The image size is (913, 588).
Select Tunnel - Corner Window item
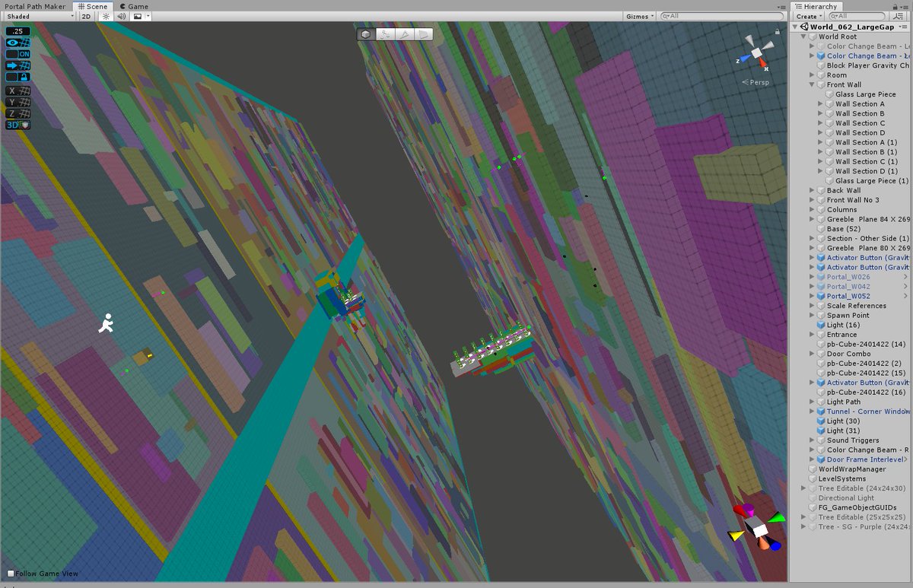[869, 412]
